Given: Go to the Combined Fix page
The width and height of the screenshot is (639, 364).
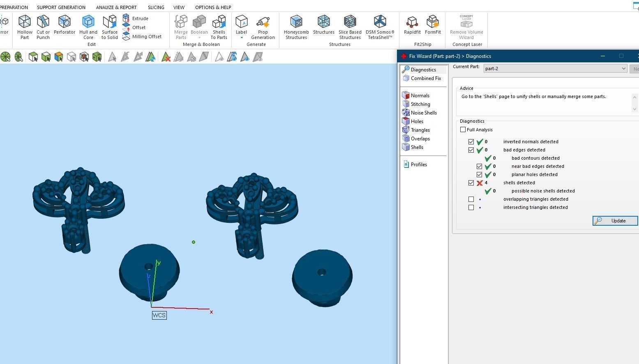Looking at the screenshot, I should point(426,78).
